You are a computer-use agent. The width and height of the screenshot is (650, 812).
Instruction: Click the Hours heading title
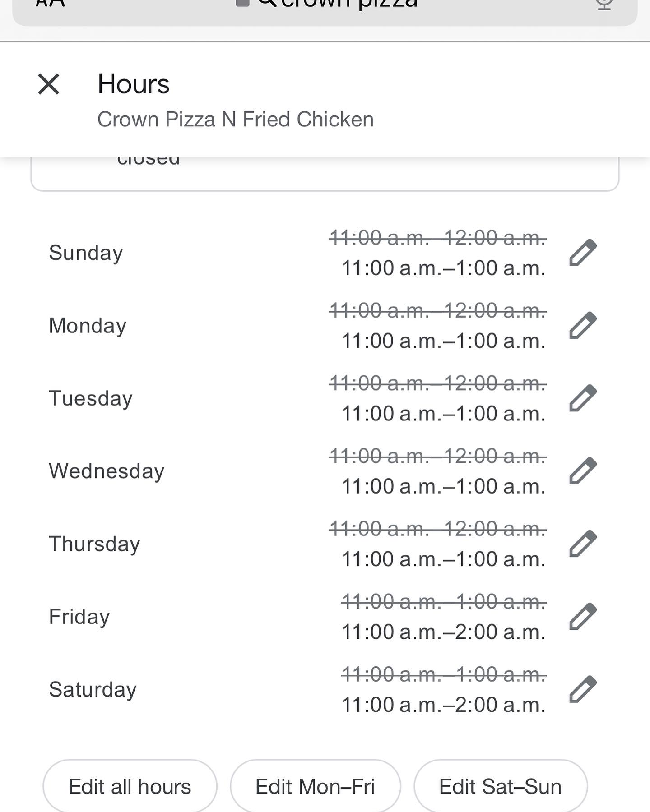click(x=133, y=84)
